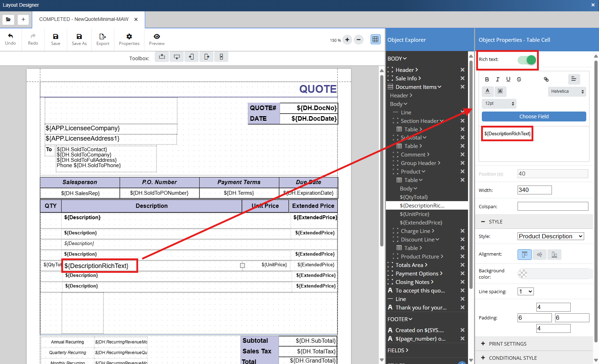This screenshot has width=599, height=364.
Task: Open the Product Description style dropdown
Action: [550, 236]
